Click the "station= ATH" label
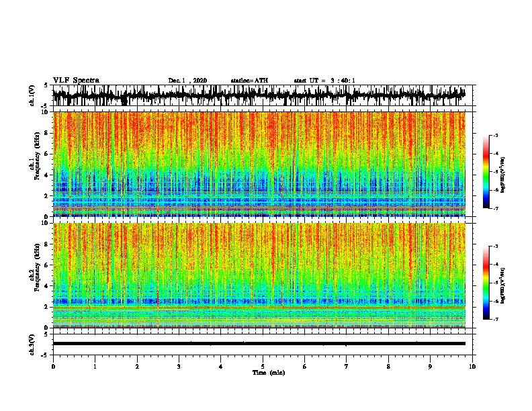The image size is (532, 411). pyautogui.click(x=249, y=81)
